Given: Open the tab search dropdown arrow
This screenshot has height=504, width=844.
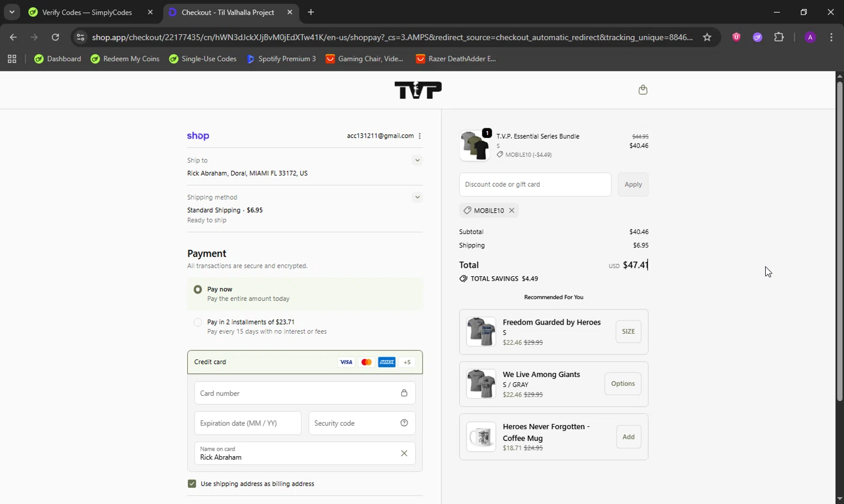Looking at the screenshot, I should pyautogui.click(x=12, y=12).
